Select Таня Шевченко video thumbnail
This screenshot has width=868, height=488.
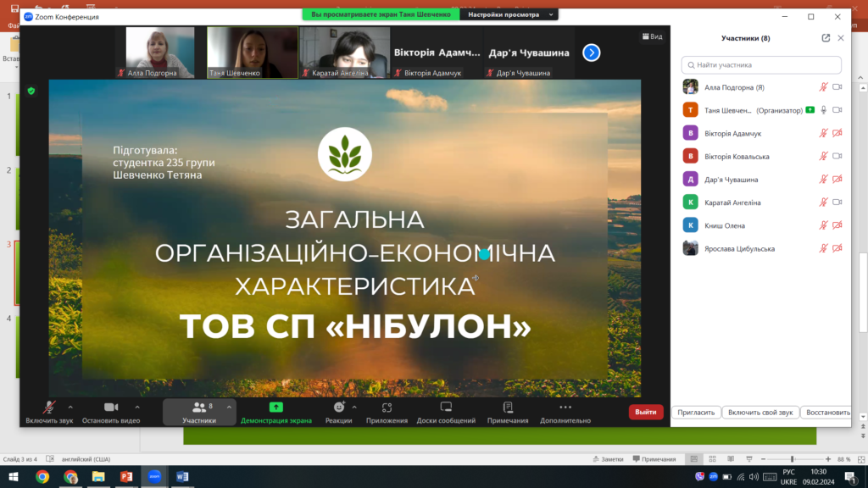[x=253, y=53]
